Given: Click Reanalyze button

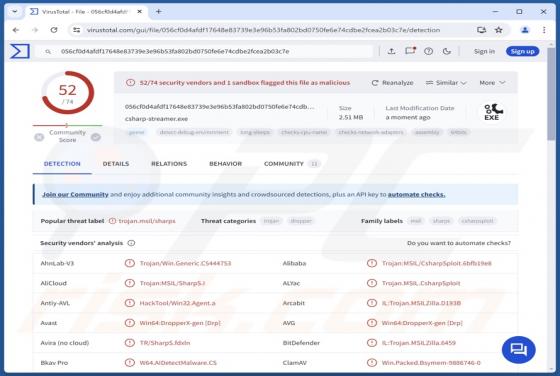Looking at the screenshot, I should tap(392, 83).
